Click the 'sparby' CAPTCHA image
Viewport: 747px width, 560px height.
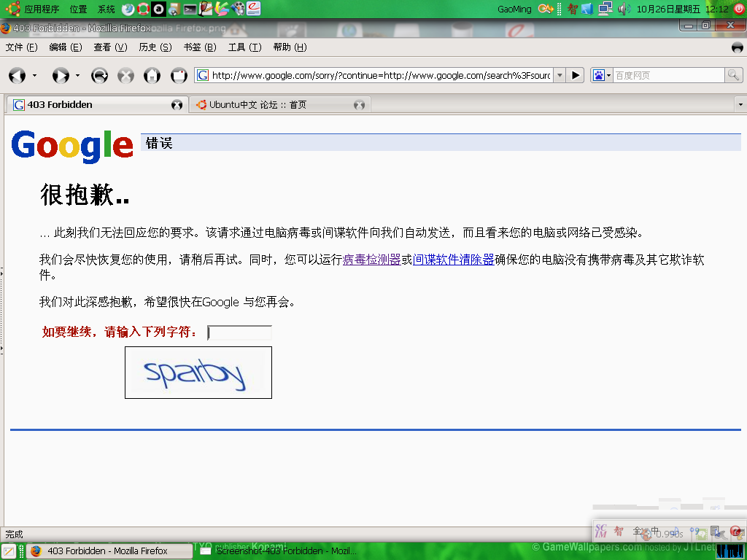pyautogui.click(x=198, y=373)
